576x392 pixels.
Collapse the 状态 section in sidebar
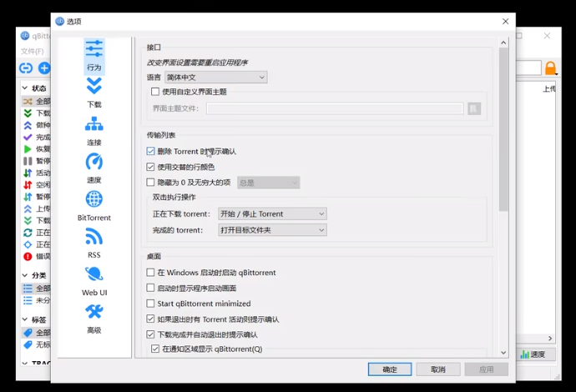[x=25, y=88]
